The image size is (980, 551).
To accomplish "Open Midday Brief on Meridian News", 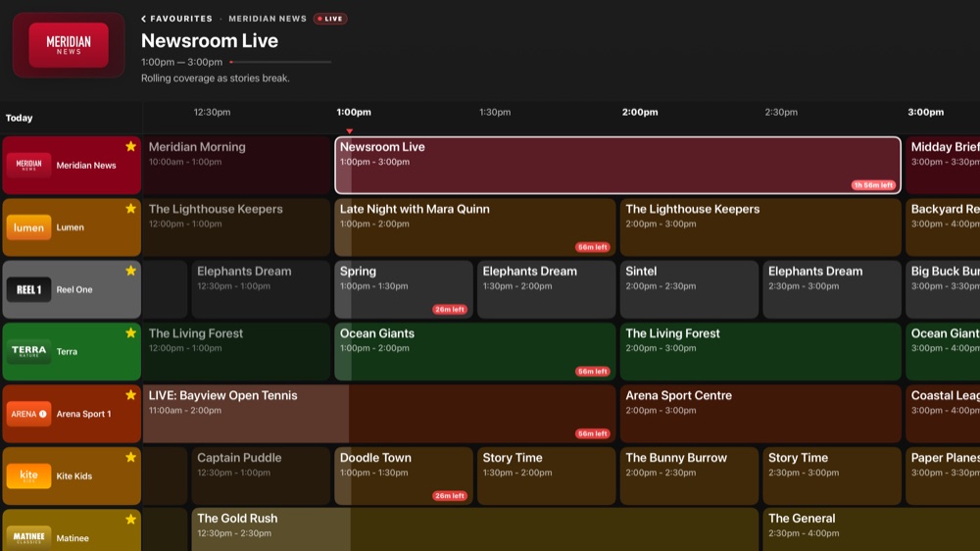I will click(x=943, y=165).
